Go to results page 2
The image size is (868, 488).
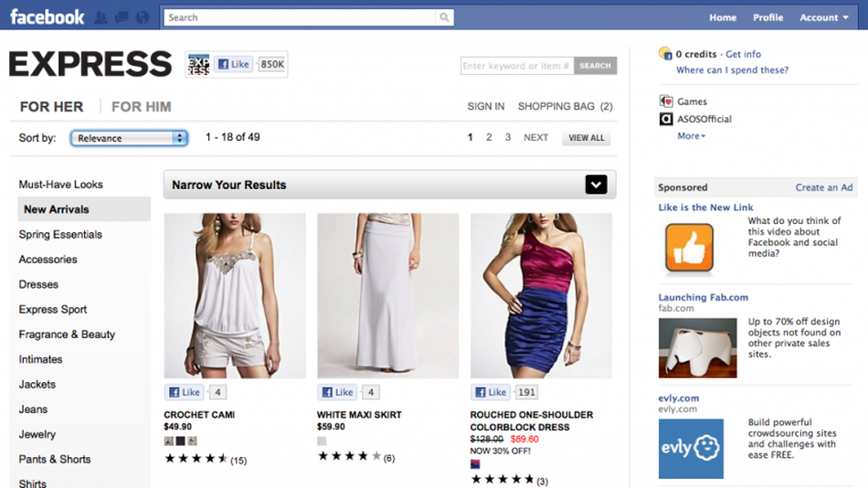[489, 137]
